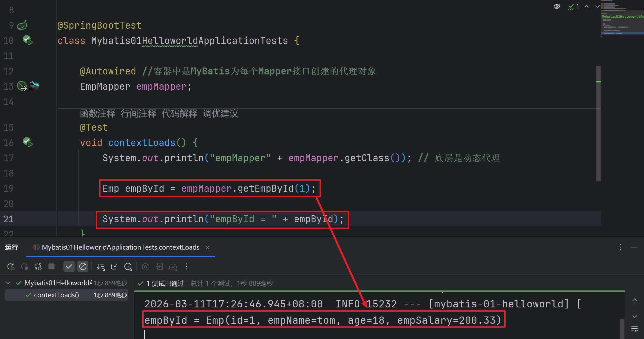Image resolution: width=644 pixels, height=339 pixels.
Task: Select contextLoads() in test tree
Action: click(x=56, y=295)
